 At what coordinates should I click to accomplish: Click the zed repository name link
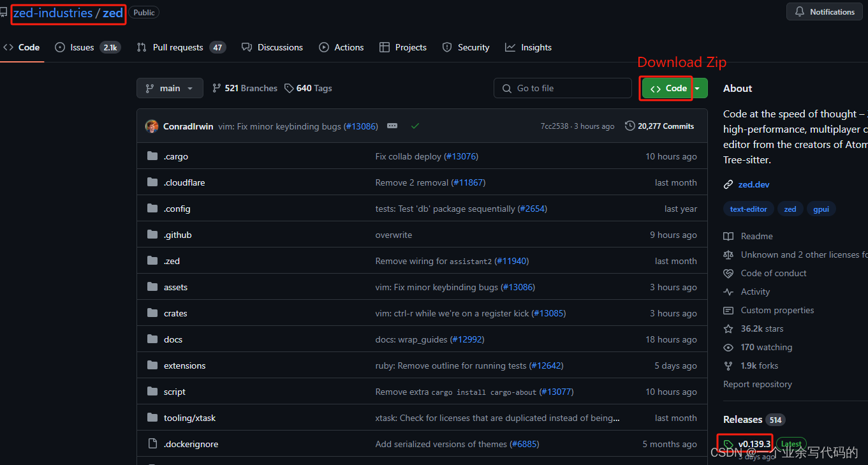(x=113, y=13)
